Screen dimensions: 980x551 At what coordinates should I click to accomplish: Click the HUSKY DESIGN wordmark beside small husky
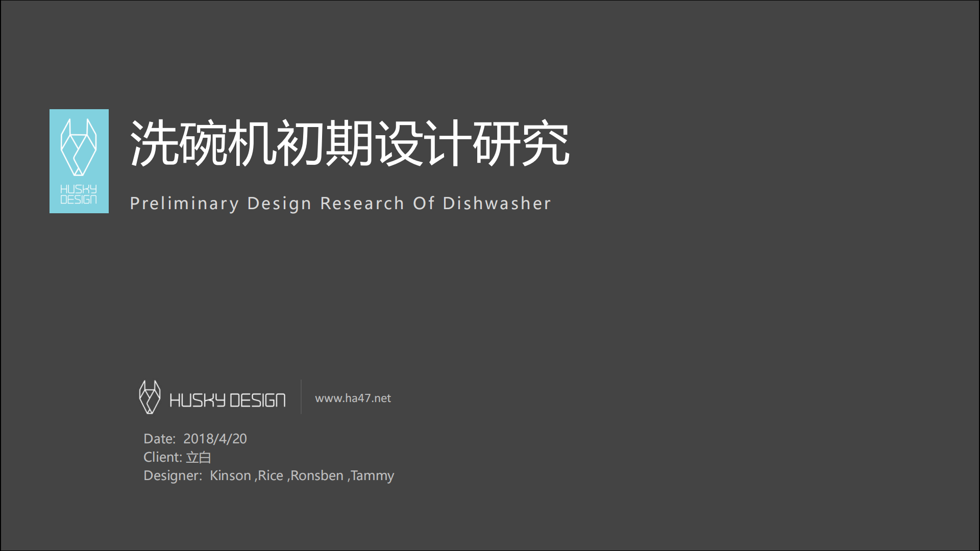pyautogui.click(x=228, y=400)
